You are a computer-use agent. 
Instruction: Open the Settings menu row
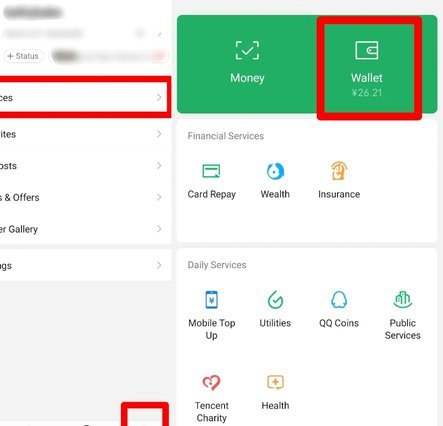tap(86, 265)
